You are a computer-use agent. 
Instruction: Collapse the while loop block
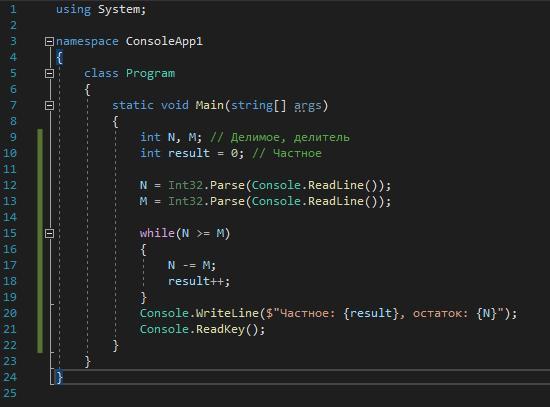point(49,233)
